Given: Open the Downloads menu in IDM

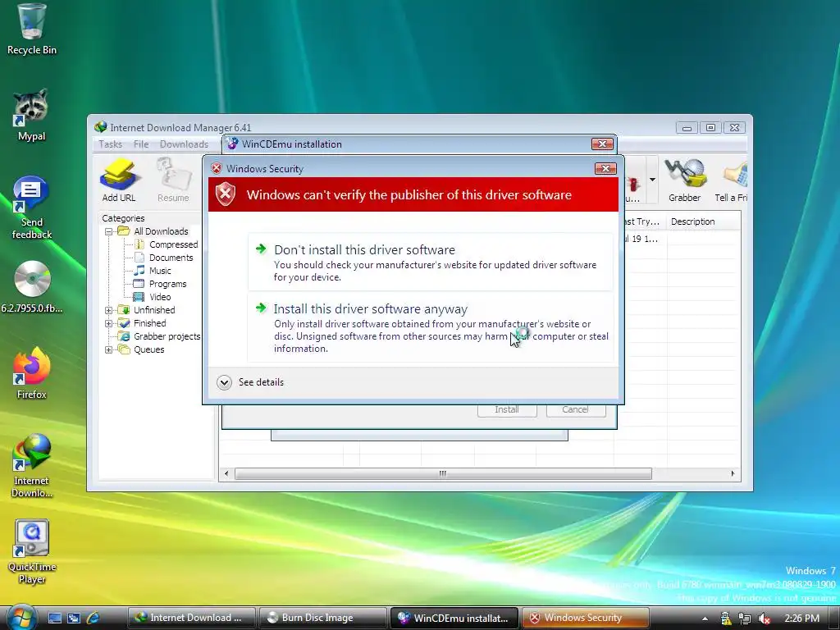Looking at the screenshot, I should (x=184, y=144).
